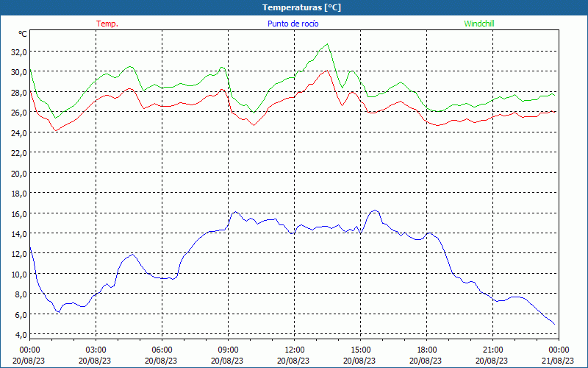This screenshot has height=368, width=588.
Task: Click the 21:00 time axis label
Action: (492, 350)
